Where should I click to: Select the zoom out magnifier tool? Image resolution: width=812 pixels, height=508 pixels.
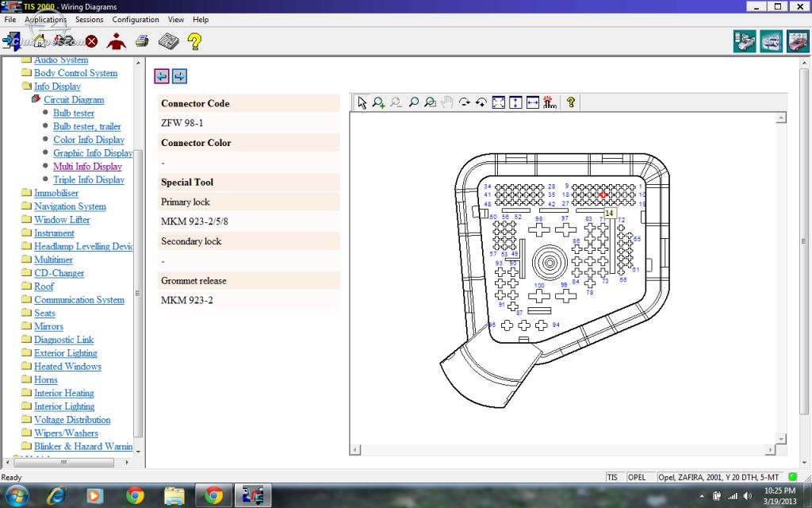tap(396, 102)
